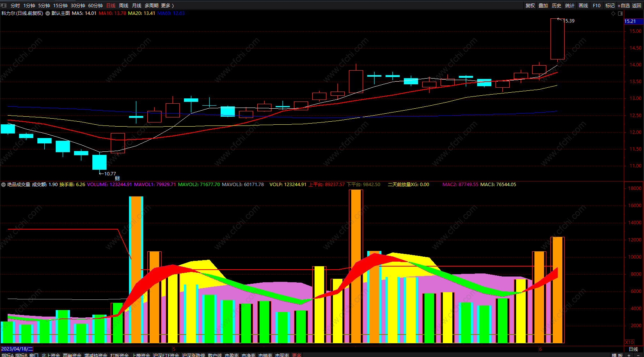
Task: Open F10 company information
Action: pyautogui.click(x=597, y=6)
